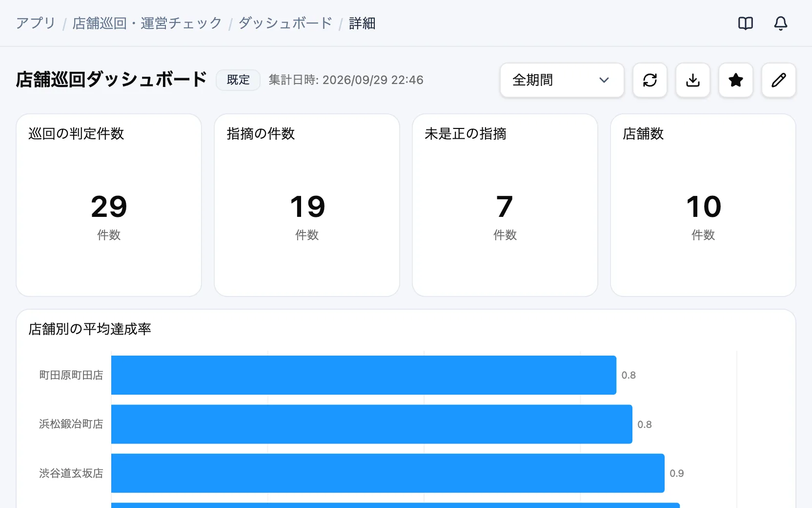Select the 渋谷道玄坂店 bar
812x508 pixels.
[388, 473]
